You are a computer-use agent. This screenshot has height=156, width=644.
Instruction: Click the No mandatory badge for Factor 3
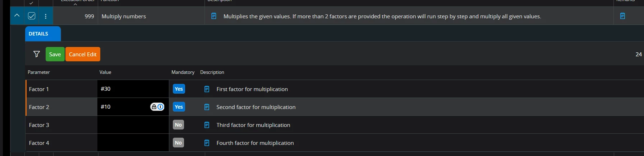click(178, 125)
